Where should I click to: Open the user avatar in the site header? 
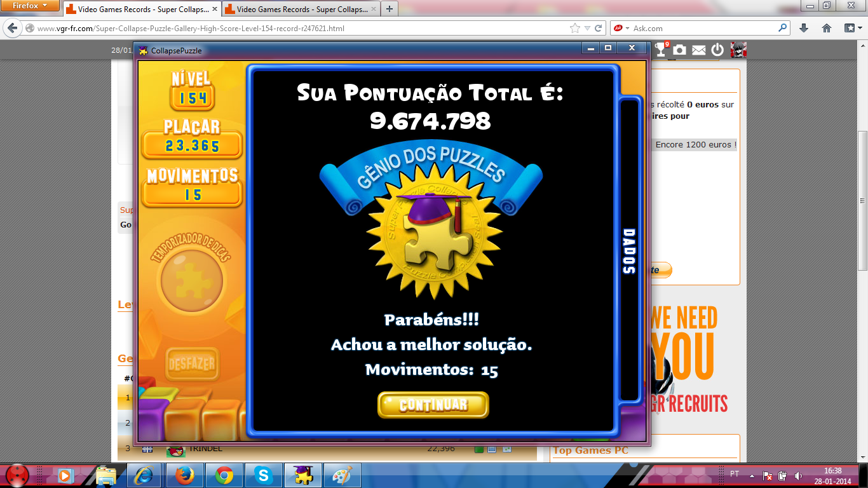point(738,50)
